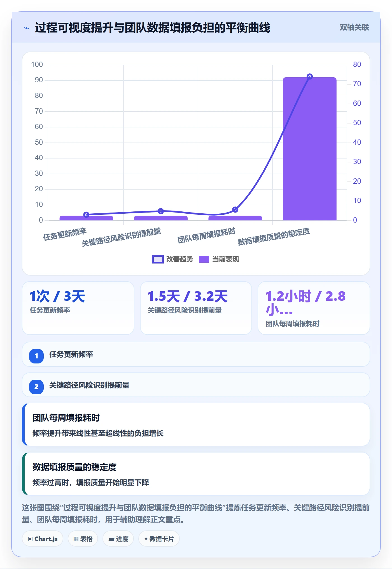Click the text 频率提升带来线性甚至超线性的负担增长
The image size is (392, 569).
pyautogui.click(x=98, y=433)
